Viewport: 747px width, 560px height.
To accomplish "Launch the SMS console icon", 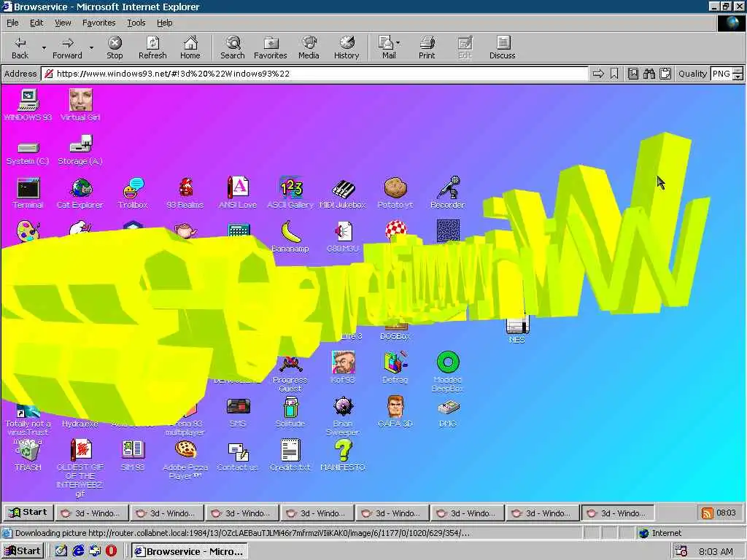I will coord(238,413).
